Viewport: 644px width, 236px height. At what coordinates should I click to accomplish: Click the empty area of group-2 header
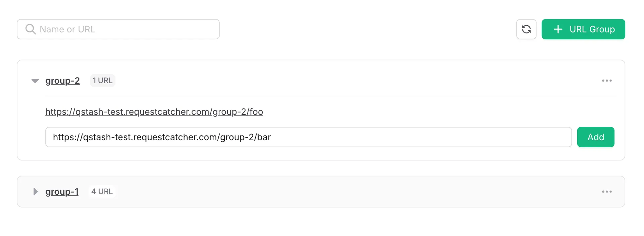356,81
